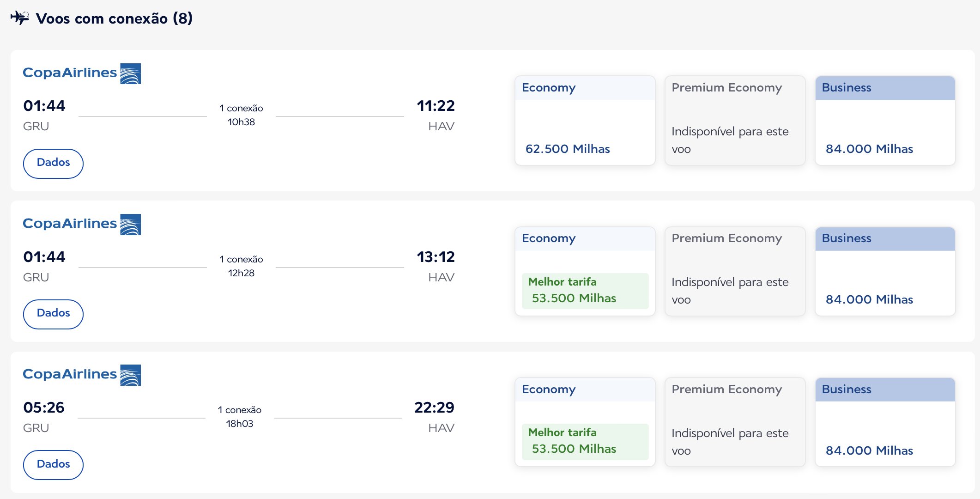Image resolution: width=980 pixels, height=499 pixels.
Task: Click unavailable Premium Economy card on 12h28 flight
Action: tap(735, 271)
